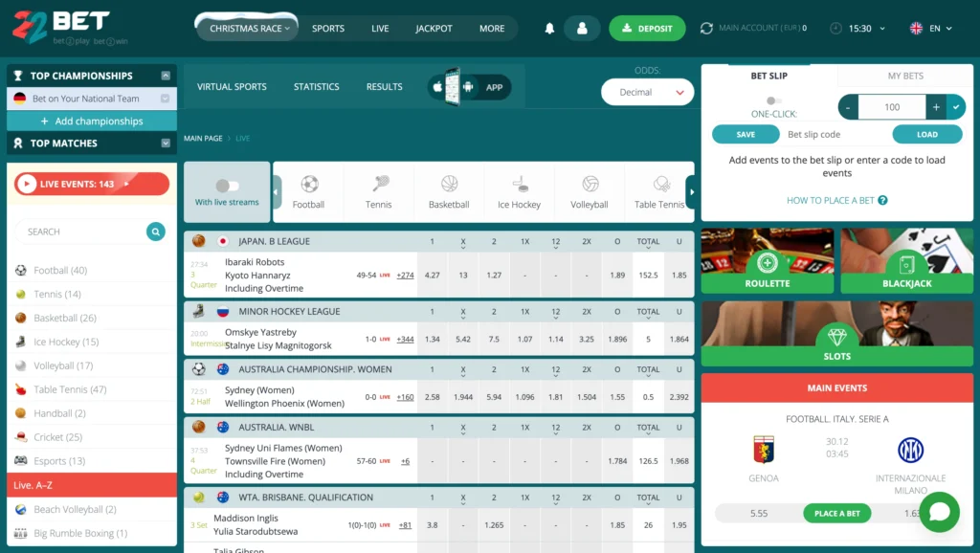Open Roulette casino tile

point(768,260)
